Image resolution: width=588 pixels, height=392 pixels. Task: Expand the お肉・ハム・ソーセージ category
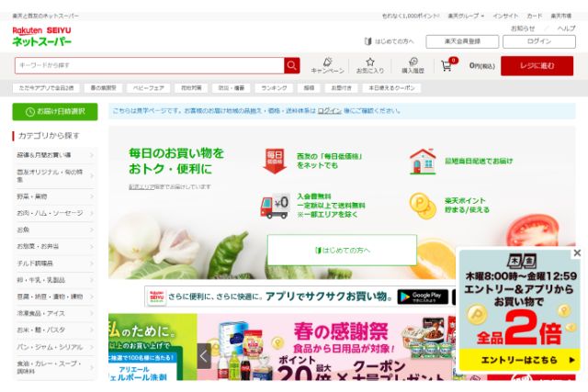tap(54, 212)
